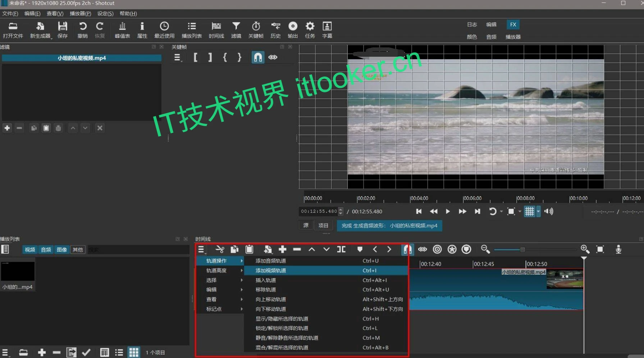Append clip using the timeline append icon
644x358 pixels.
tap(268, 249)
